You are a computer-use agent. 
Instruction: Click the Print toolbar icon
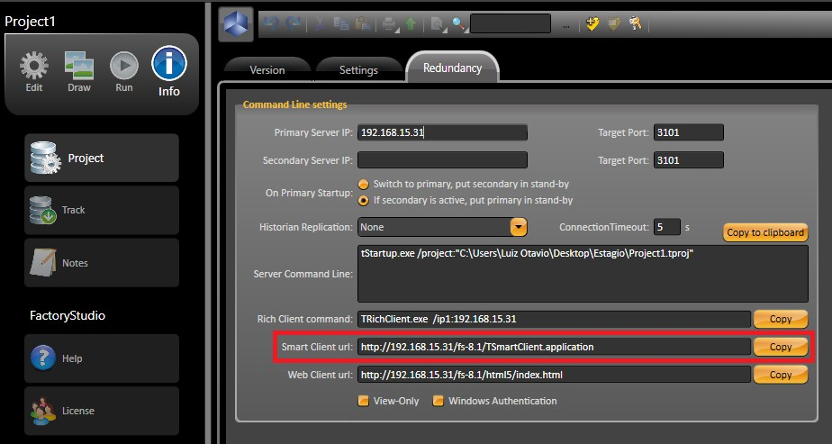click(390, 24)
